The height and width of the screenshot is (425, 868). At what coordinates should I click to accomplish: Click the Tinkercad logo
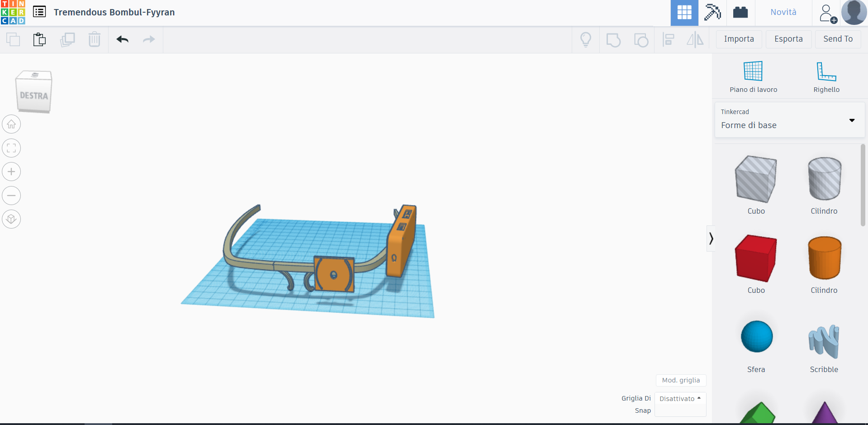tap(13, 12)
